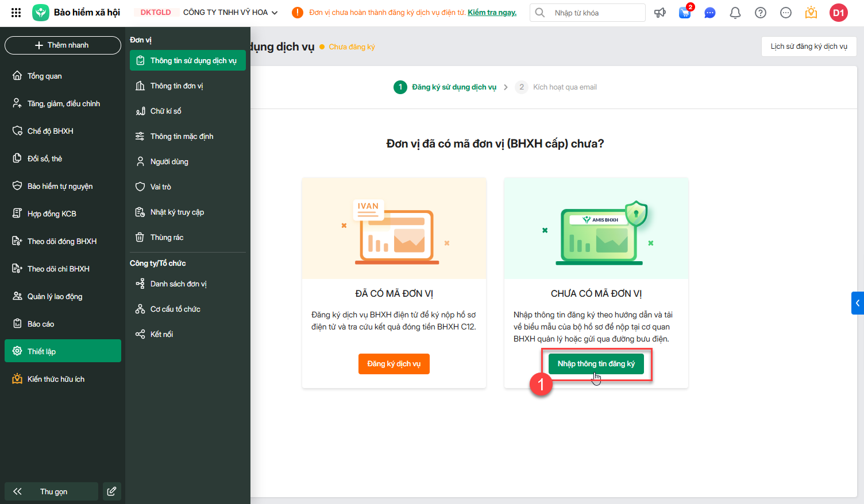864x504 pixels.
Task: Open Kiến thức hữu ích menu
Action: point(63,379)
